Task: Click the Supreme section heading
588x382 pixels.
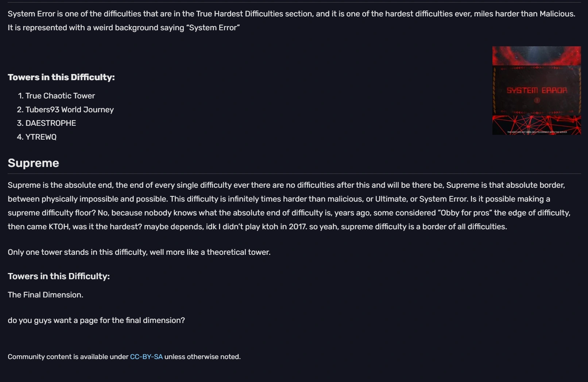Action: click(33, 163)
